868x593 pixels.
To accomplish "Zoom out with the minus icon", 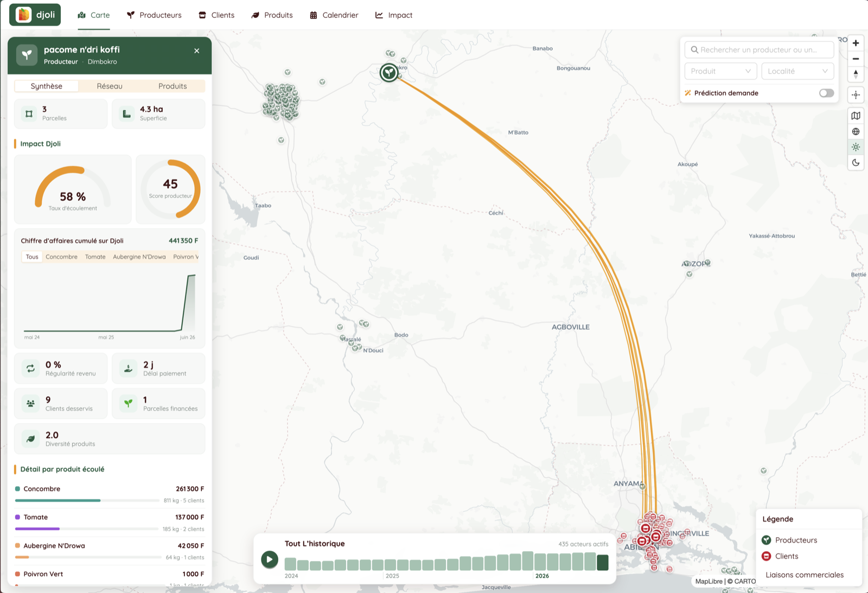I will point(856,59).
